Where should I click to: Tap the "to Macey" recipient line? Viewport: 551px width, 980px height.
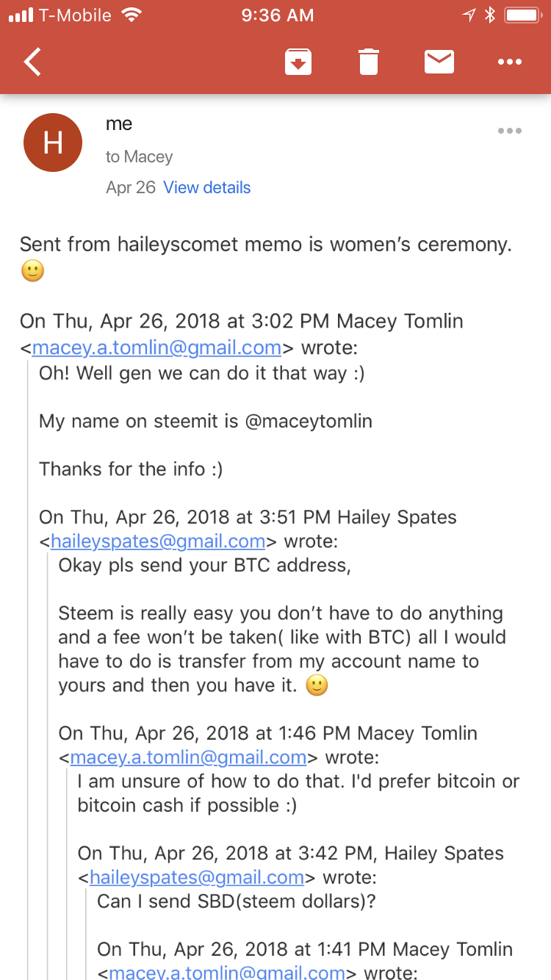139,156
